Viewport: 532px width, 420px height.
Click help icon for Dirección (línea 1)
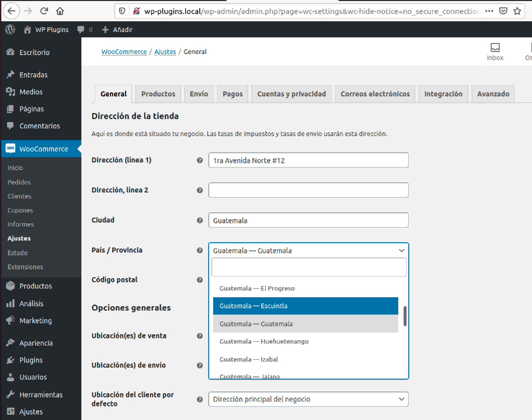[200, 160]
